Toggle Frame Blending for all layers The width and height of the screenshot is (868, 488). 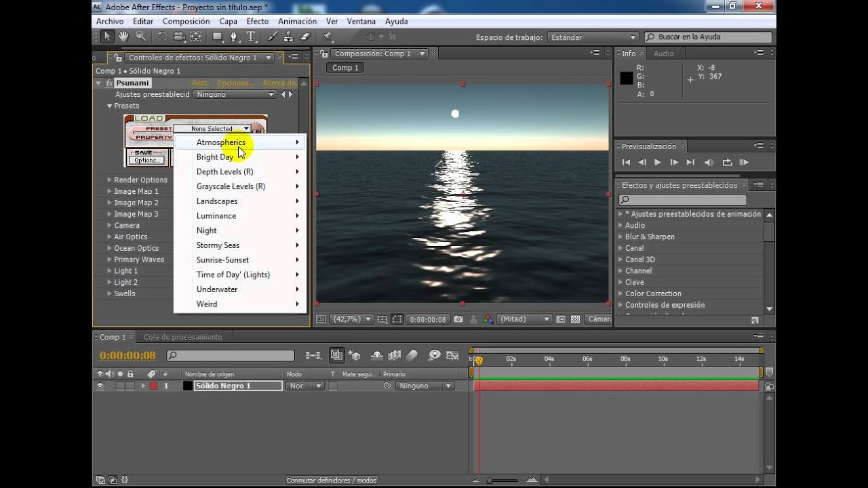click(396, 355)
